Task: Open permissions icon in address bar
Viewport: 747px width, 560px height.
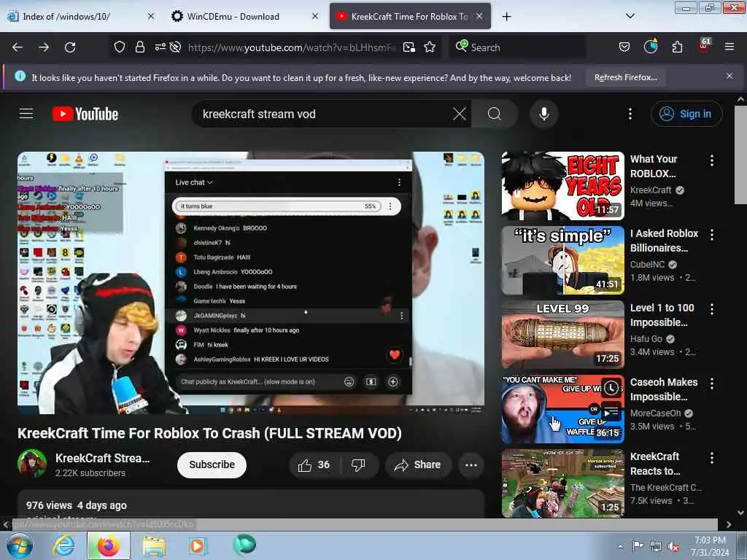Action: (160, 47)
